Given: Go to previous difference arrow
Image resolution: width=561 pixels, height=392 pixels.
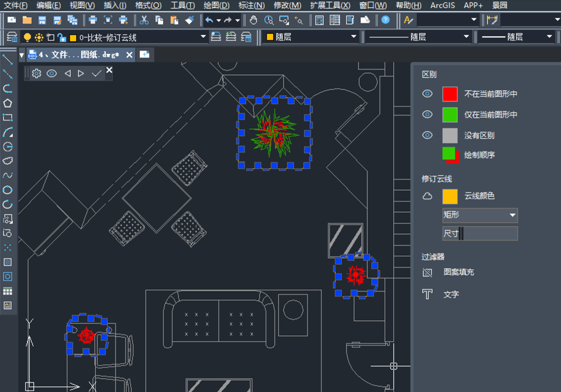Looking at the screenshot, I should click(x=67, y=74).
